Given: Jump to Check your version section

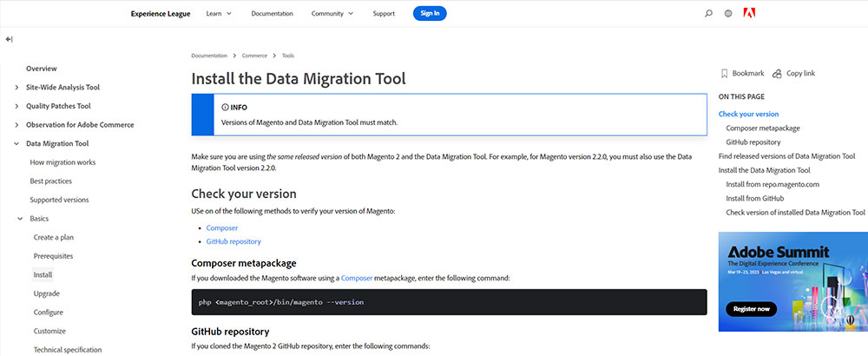Looking at the screenshot, I should pyautogui.click(x=748, y=114).
